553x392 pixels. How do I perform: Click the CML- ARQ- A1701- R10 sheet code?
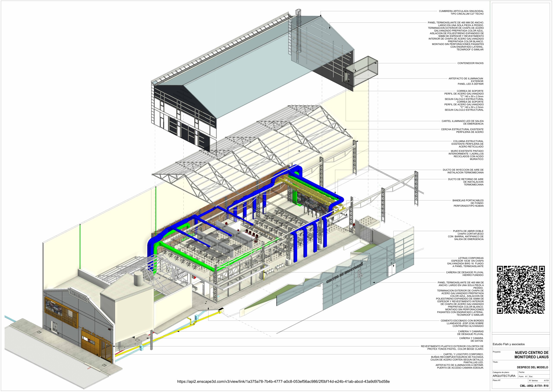point(534,386)
